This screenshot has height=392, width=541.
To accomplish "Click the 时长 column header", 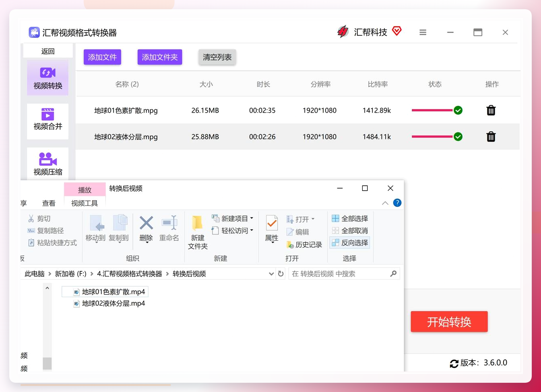I will coord(263,84).
